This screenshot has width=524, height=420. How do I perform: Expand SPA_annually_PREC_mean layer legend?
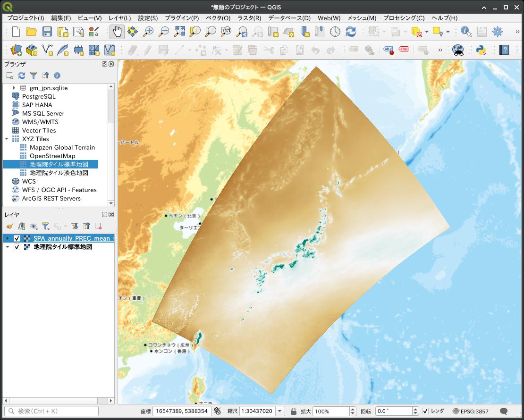(x=8, y=238)
